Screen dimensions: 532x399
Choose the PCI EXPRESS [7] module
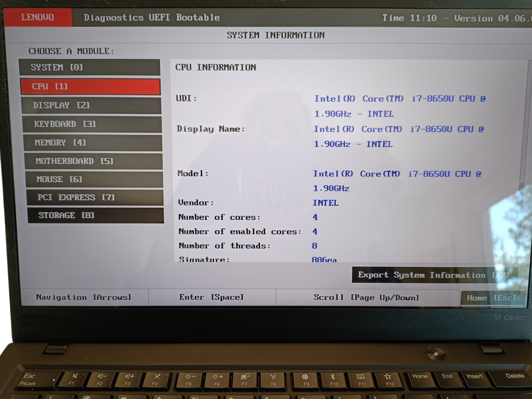click(95, 198)
